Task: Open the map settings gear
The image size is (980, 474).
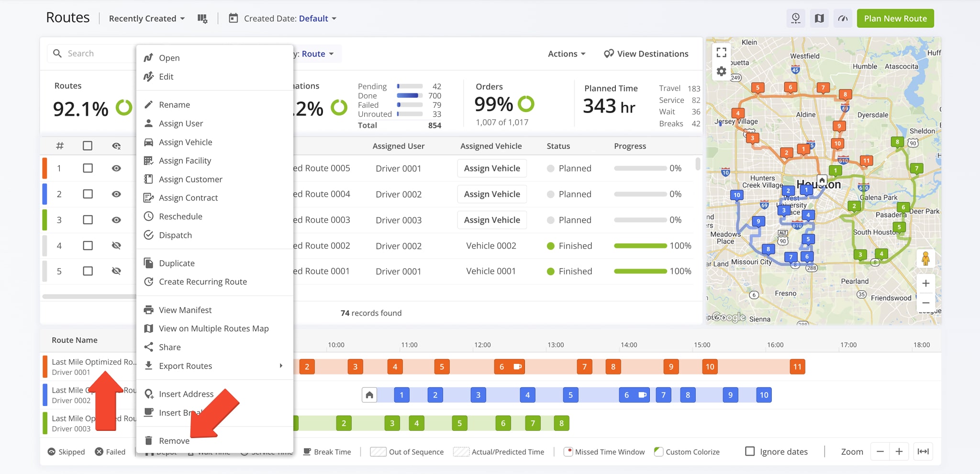Action: [721, 70]
